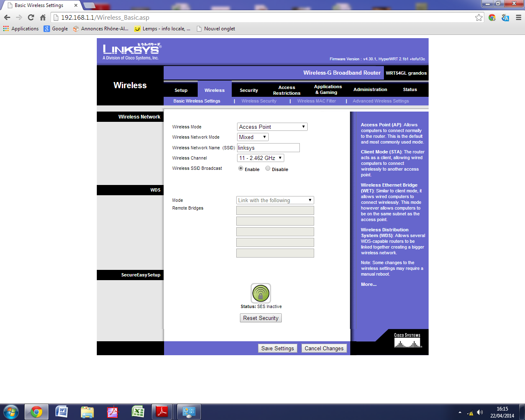This screenshot has width=525, height=420.
Task: Open the Windows Start menu
Action: pyautogui.click(x=11, y=412)
